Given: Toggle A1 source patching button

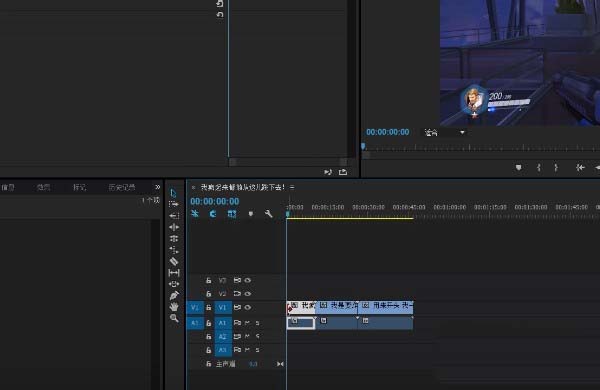Looking at the screenshot, I should pyautogui.click(x=195, y=323).
